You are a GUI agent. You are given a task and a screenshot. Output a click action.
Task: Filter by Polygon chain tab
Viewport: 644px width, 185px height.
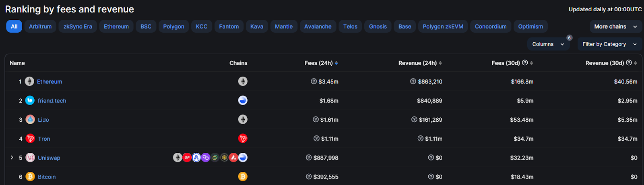pyautogui.click(x=173, y=27)
